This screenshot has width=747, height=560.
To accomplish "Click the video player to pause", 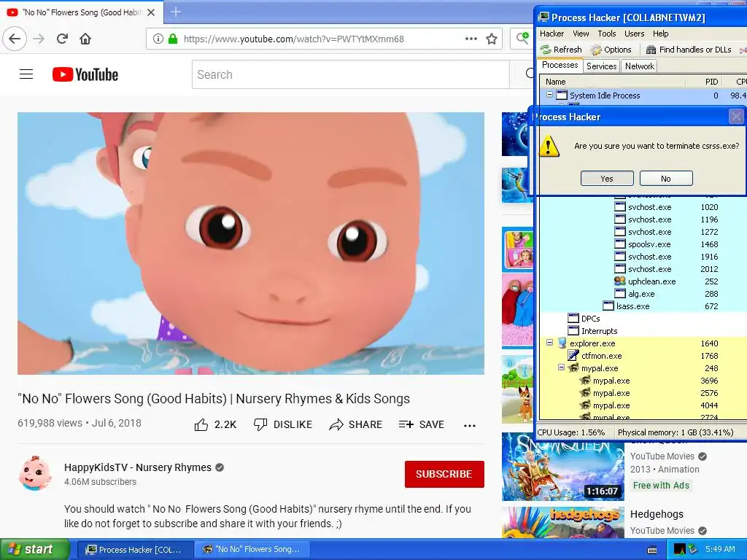I will click(251, 244).
